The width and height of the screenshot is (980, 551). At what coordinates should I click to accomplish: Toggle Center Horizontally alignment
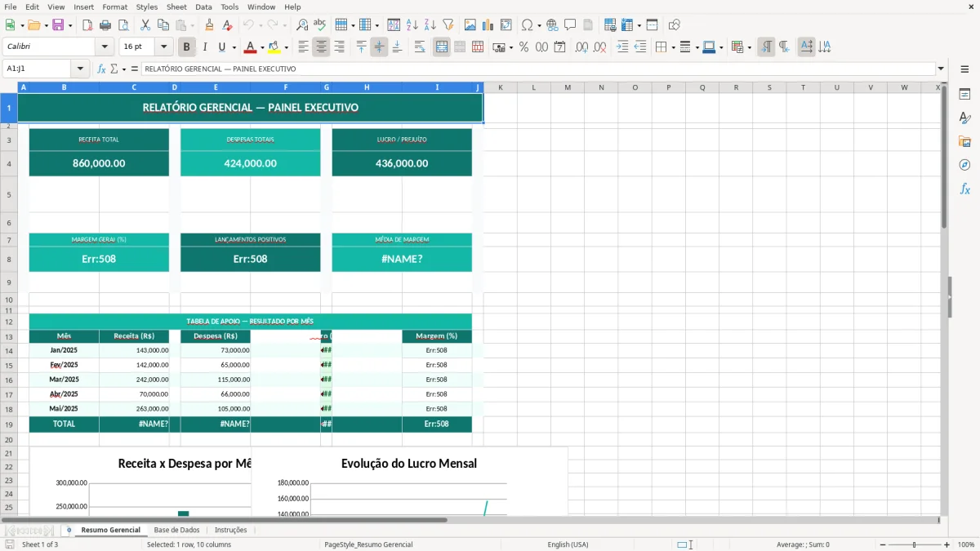point(321,47)
